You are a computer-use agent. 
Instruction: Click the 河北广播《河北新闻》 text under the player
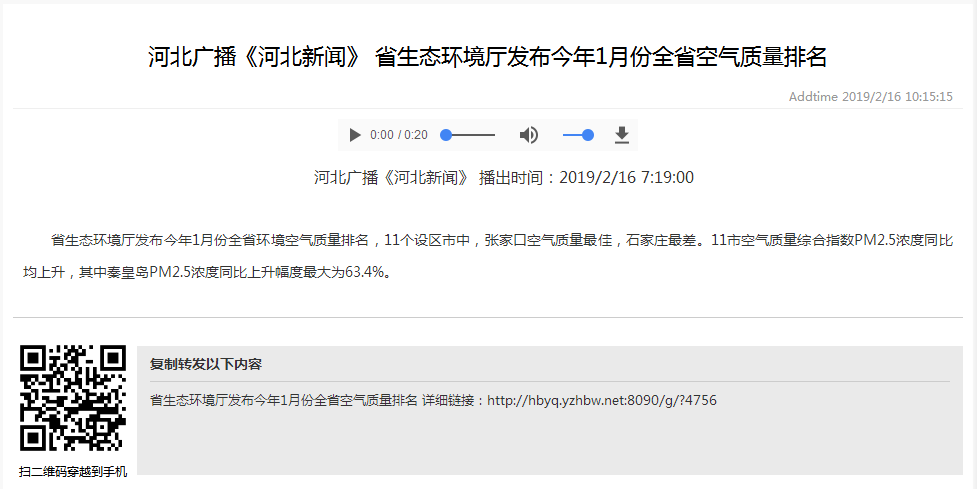pos(391,178)
